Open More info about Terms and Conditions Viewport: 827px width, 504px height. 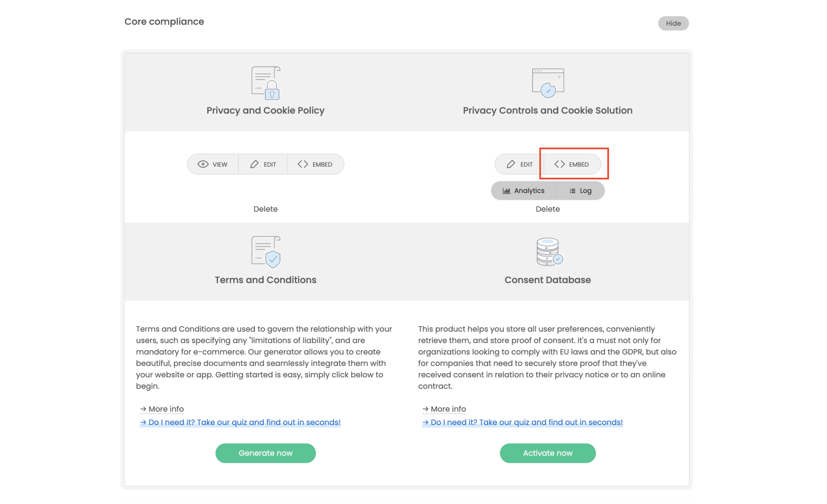162,409
